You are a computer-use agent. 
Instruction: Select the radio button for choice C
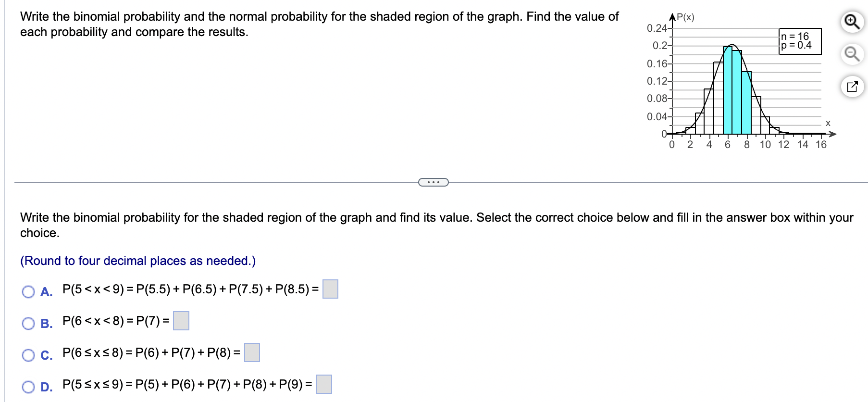[x=28, y=355]
